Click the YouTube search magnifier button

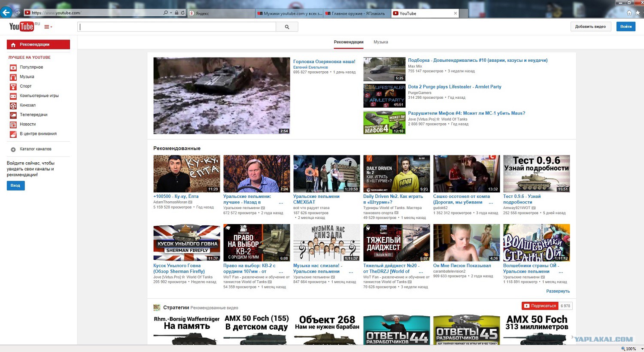[287, 27]
